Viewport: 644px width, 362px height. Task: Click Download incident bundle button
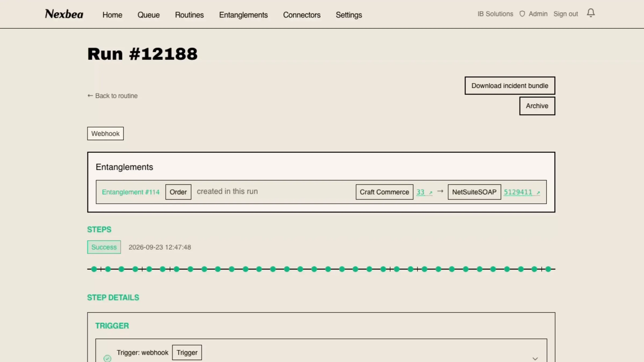(510, 86)
